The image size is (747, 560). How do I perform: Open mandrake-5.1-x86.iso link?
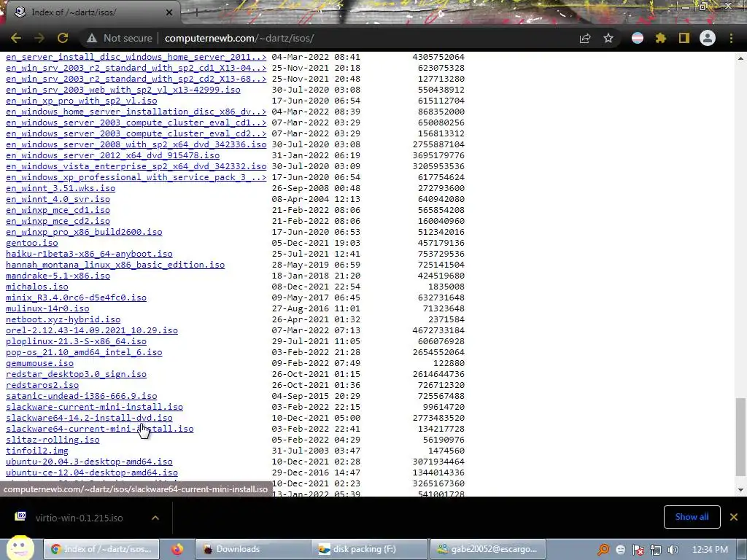click(58, 276)
